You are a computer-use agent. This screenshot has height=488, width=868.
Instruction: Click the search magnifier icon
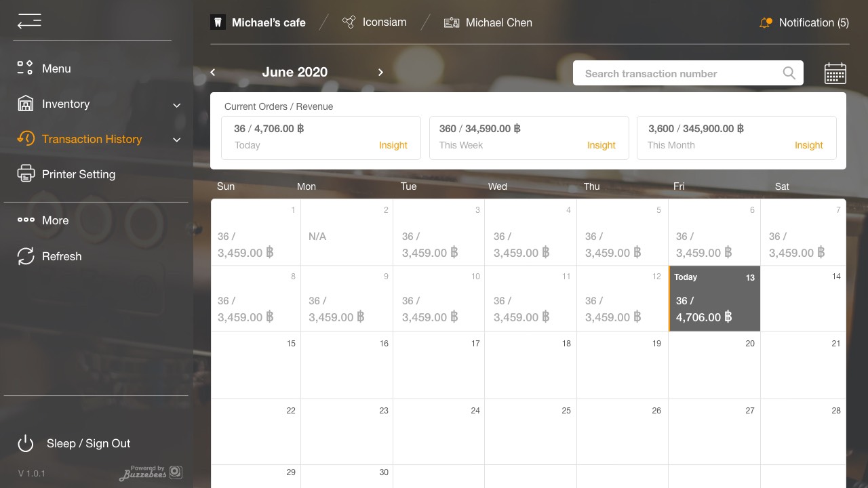click(789, 73)
